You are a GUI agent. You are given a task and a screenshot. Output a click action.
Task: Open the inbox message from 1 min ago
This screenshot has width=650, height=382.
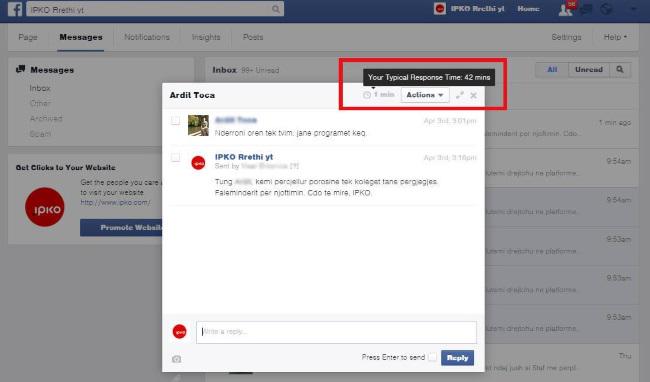click(561, 128)
